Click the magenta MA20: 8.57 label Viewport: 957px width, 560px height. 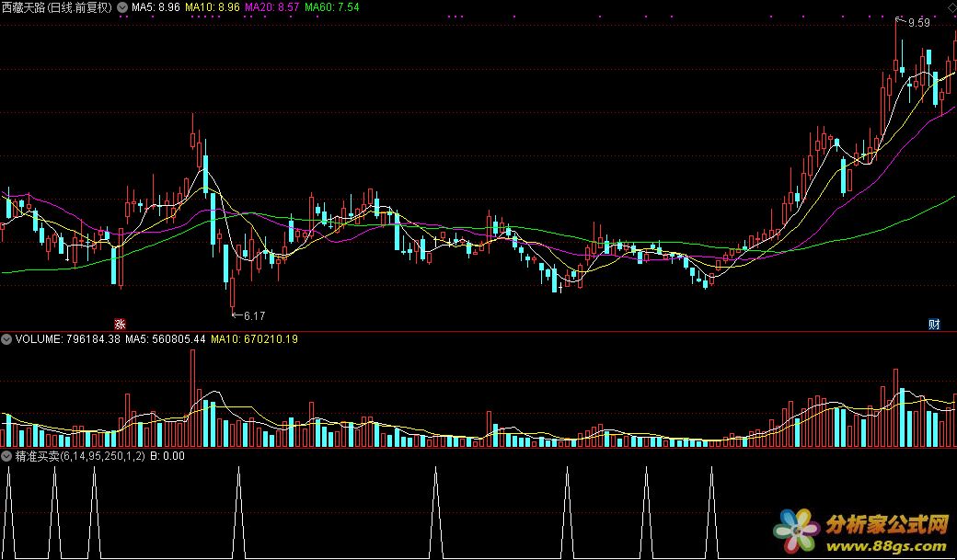[x=272, y=7]
